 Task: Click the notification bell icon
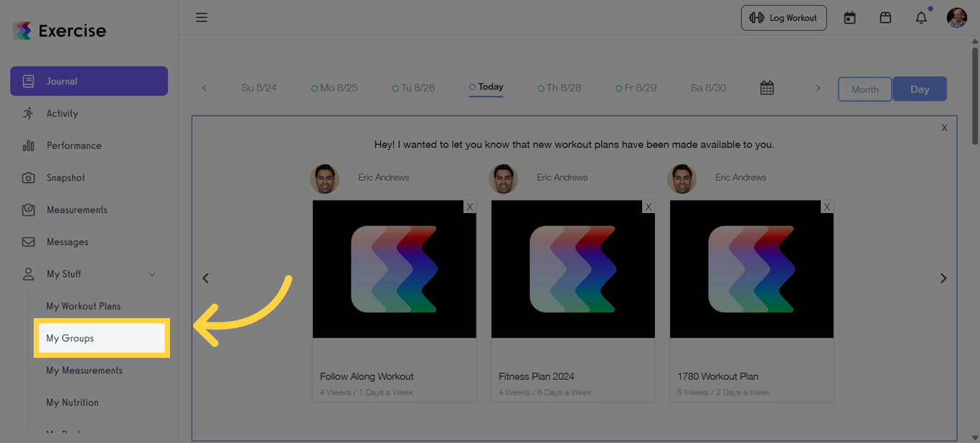[921, 17]
